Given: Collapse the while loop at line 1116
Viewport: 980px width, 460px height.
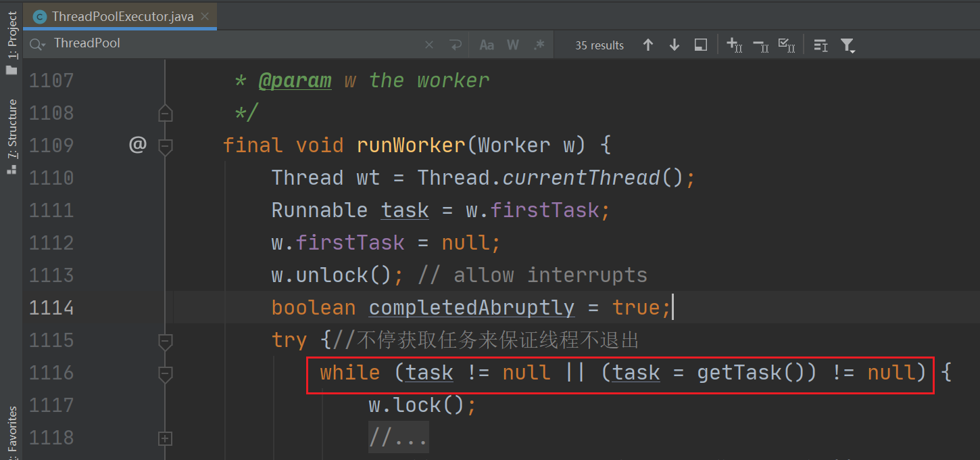Looking at the screenshot, I should (165, 373).
